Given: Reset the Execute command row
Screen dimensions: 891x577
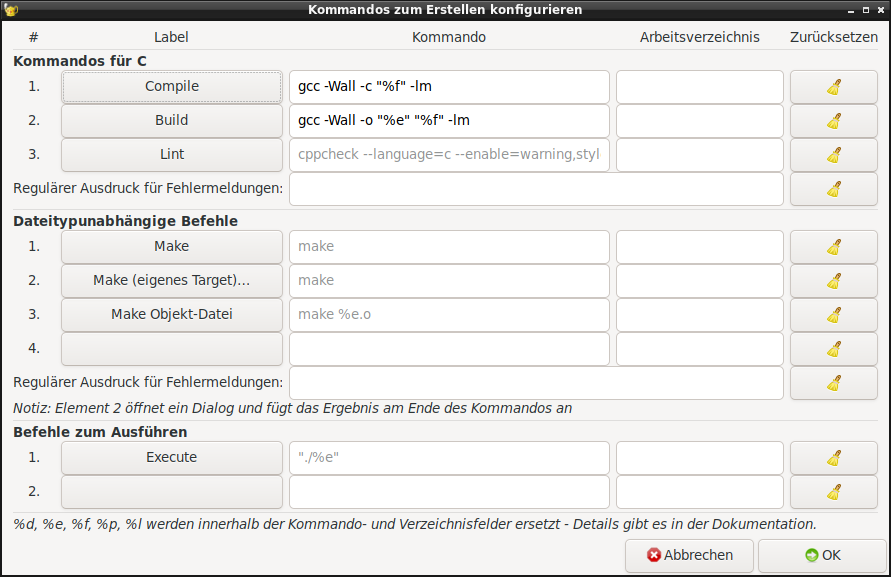Looking at the screenshot, I should [834, 458].
